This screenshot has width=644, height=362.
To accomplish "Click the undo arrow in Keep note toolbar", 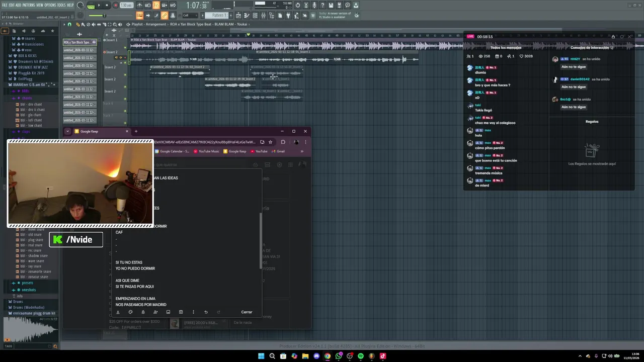I will pyautogui.click(x=206, y=312).
